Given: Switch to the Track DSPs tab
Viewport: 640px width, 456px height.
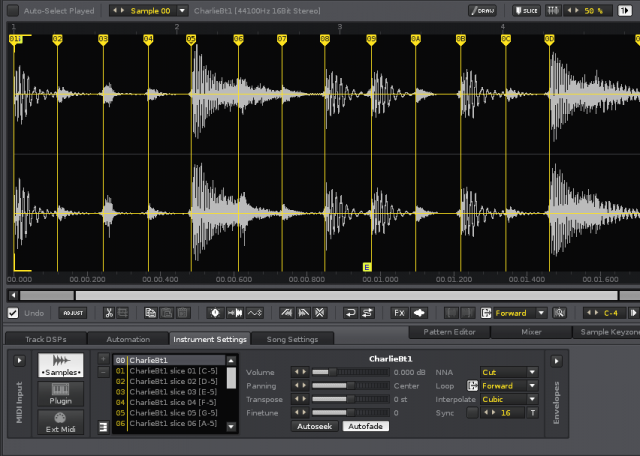Looking at the screenshot, I should coord(44,340).
